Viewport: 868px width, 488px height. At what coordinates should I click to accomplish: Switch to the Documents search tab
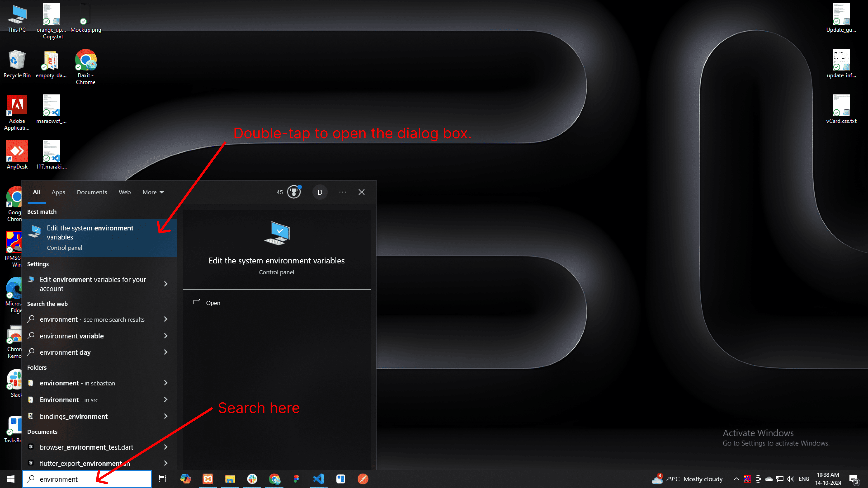point(92,192)
